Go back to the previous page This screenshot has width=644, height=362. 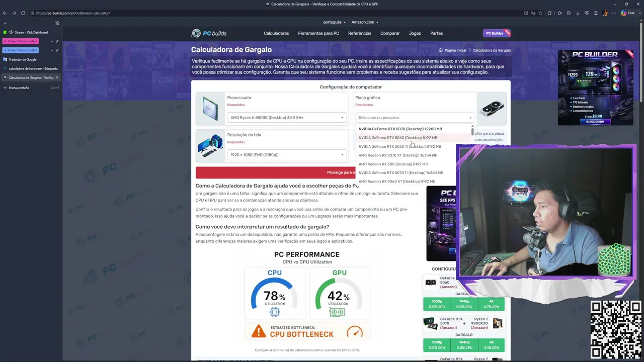click(5, 13)
